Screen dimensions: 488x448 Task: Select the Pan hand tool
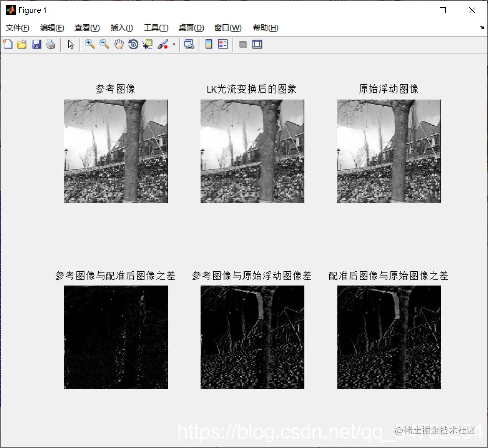coord(119,44)
